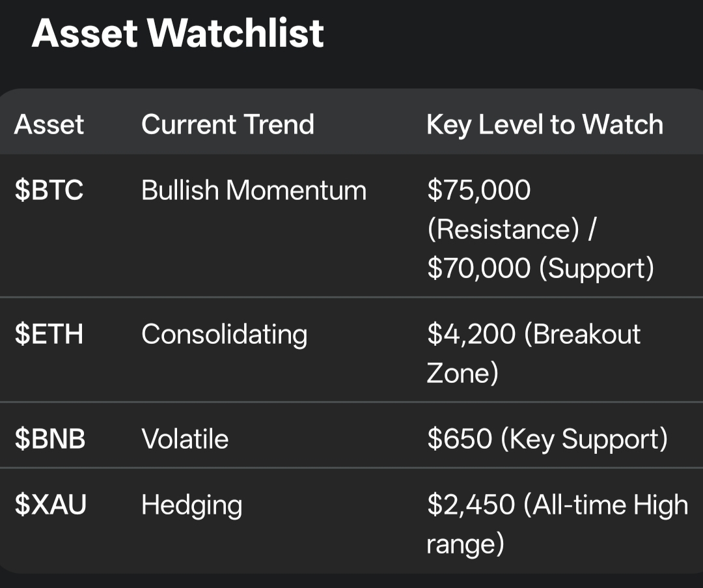Open the $ETH ticker

point(49,334)
